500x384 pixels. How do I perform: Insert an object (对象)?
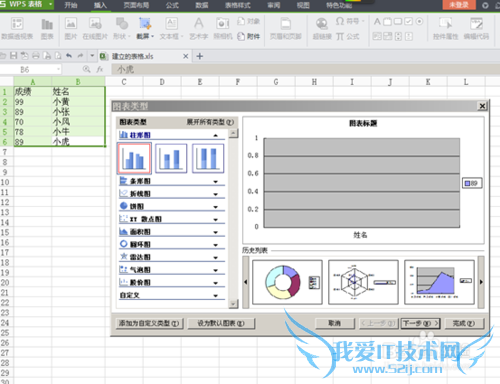click(x=248, y=22)
